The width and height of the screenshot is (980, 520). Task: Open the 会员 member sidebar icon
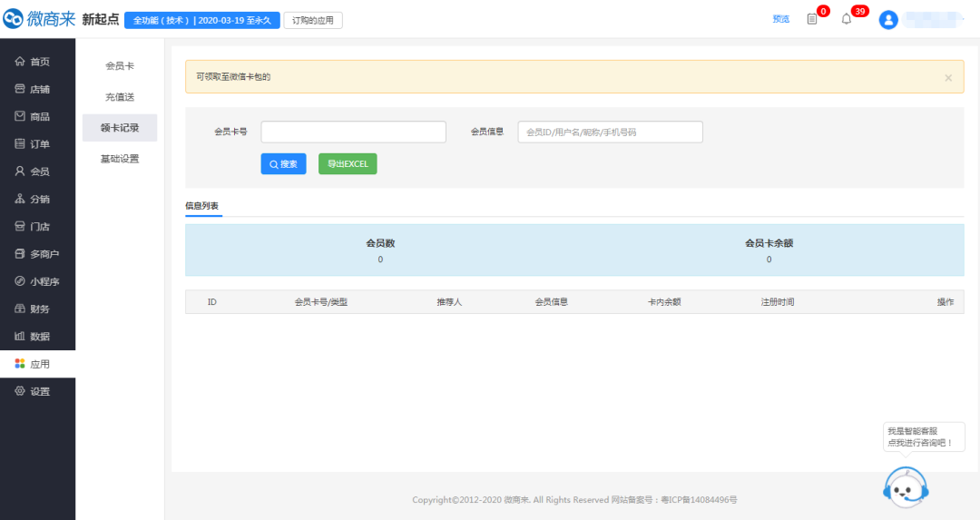(20, 172)
